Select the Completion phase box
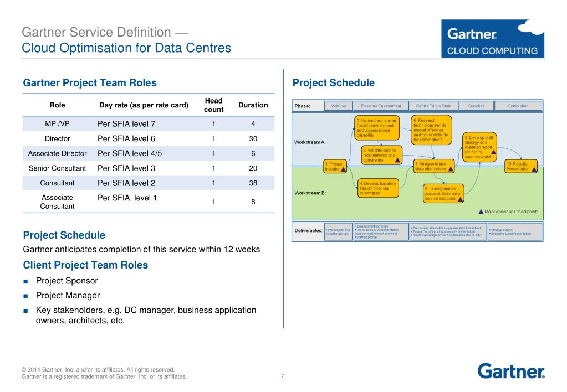The image size is (567, 392). point(518,106)
